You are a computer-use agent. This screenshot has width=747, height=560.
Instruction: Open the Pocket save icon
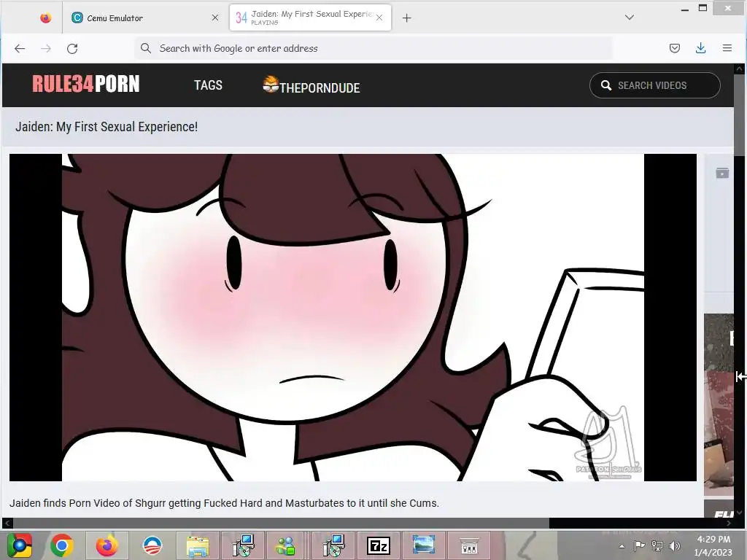(675, 48)
